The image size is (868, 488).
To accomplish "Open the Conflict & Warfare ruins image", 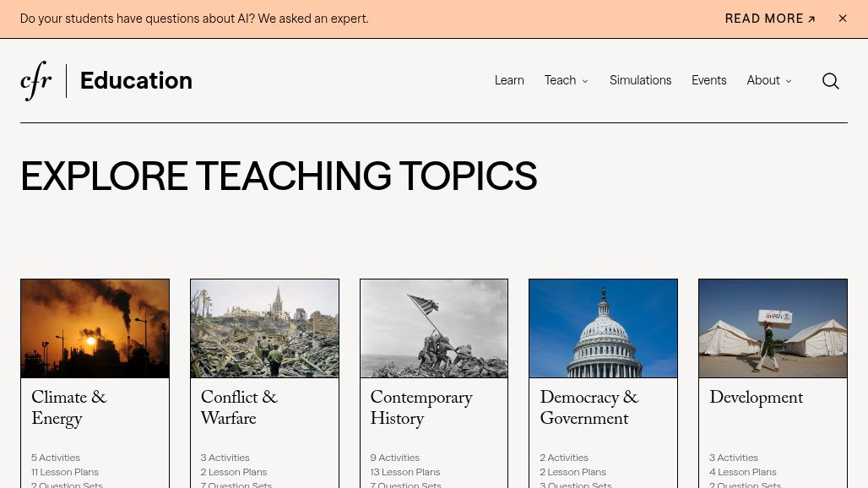I will [x=264, y=328].
